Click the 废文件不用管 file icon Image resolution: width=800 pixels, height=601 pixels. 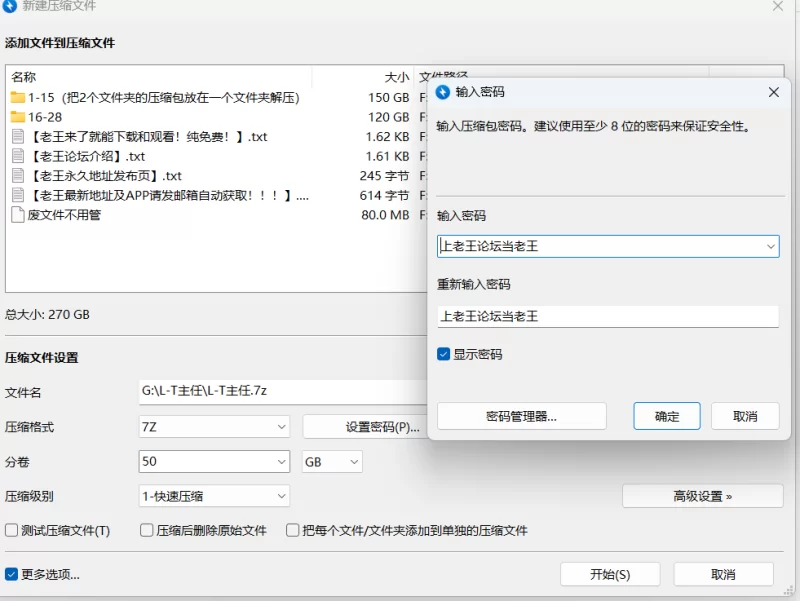(x=17, y=215)
